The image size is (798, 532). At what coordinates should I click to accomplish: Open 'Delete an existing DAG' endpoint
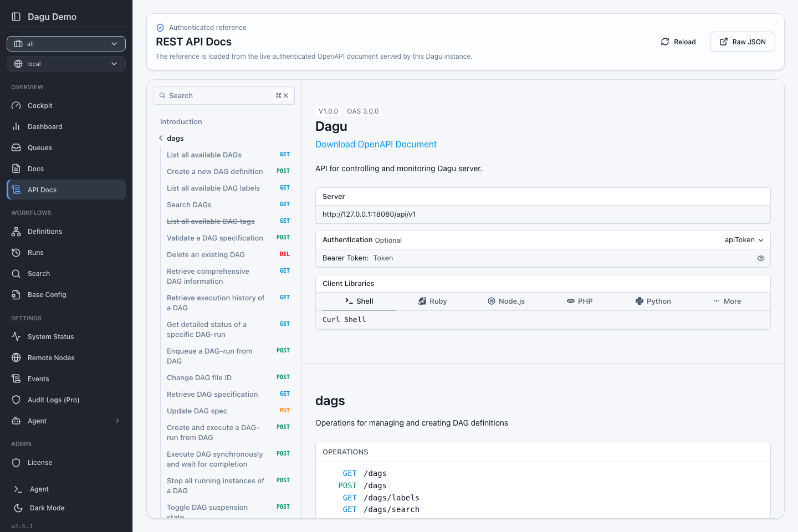pyautogui.click(x=228, y=254)
